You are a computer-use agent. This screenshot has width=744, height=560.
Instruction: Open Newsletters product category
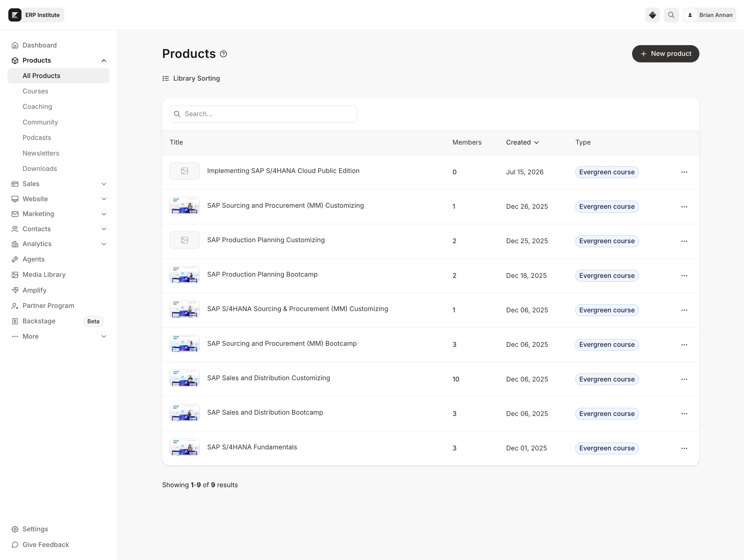(x=41, y=153)
